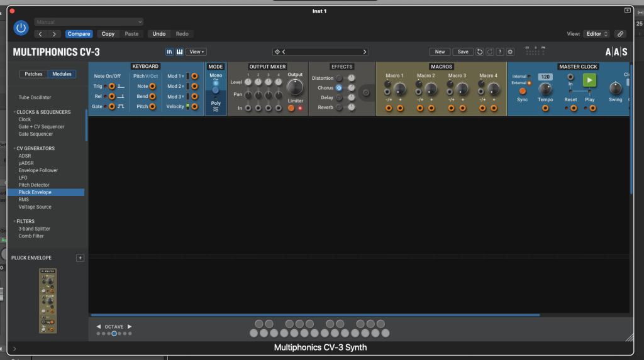
Task: Open the View dropdown in plugin header
Action: tap(197, 52)
